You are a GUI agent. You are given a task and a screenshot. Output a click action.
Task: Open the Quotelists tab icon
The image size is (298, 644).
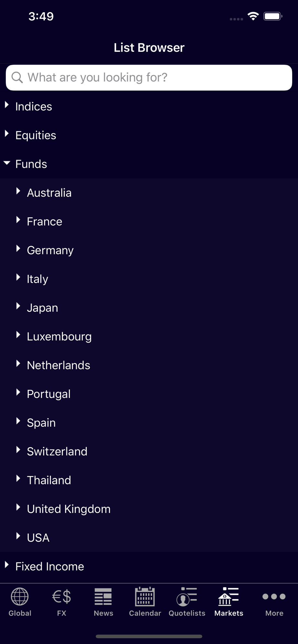187,597
